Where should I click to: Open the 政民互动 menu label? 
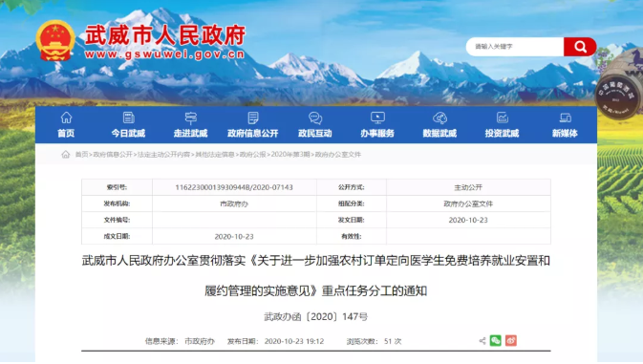315,133
